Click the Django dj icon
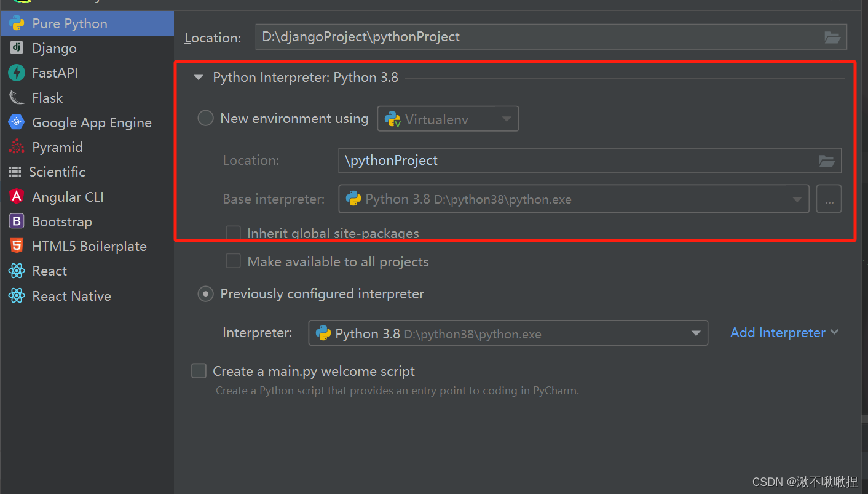The height and width of the screenshot is (494, 868). [17, 48]
